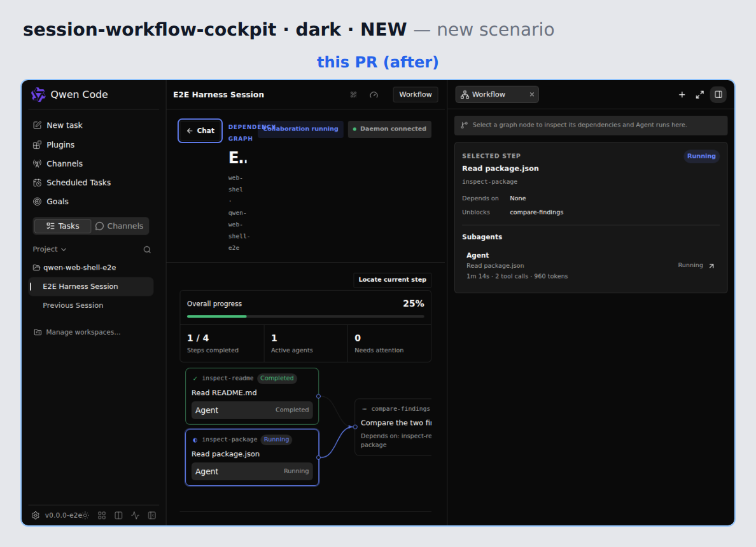
Task: Select the Workflow panel tab
Action: tap(497, 95)
